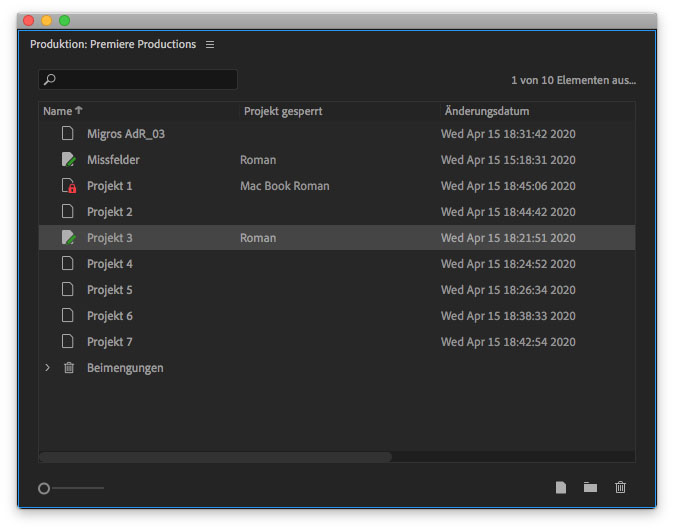Sort by Änderungsdatum column header

pyautogui.click(x=487, y=111)
